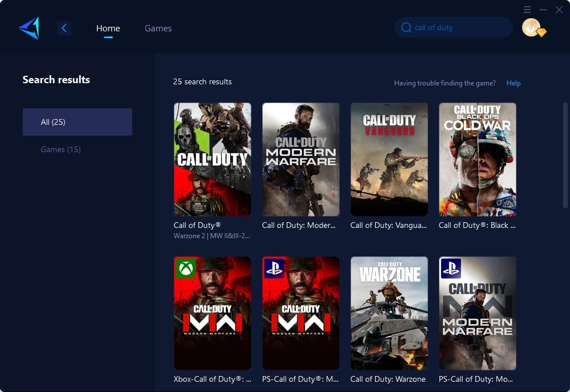570x392 pixels.
Task: Click the Call of Duty® title text
Action: [x=197, y=225]
